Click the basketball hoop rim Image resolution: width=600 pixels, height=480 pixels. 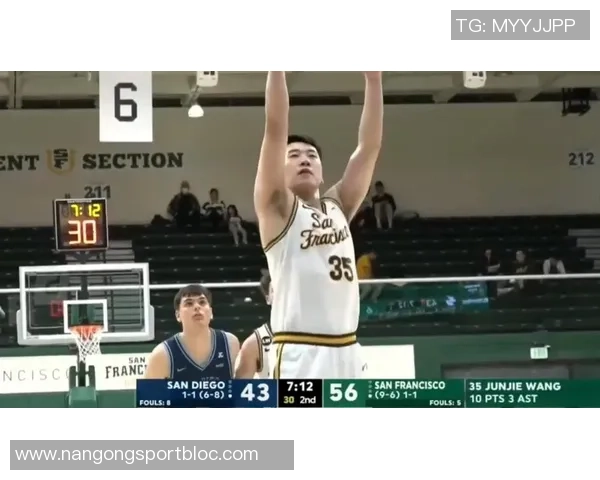[86, 328]
